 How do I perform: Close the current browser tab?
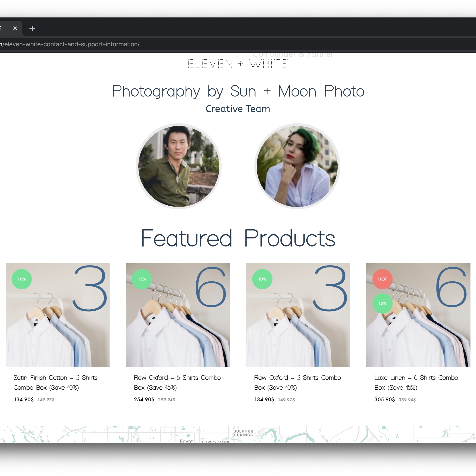click(x=15, y=28)
